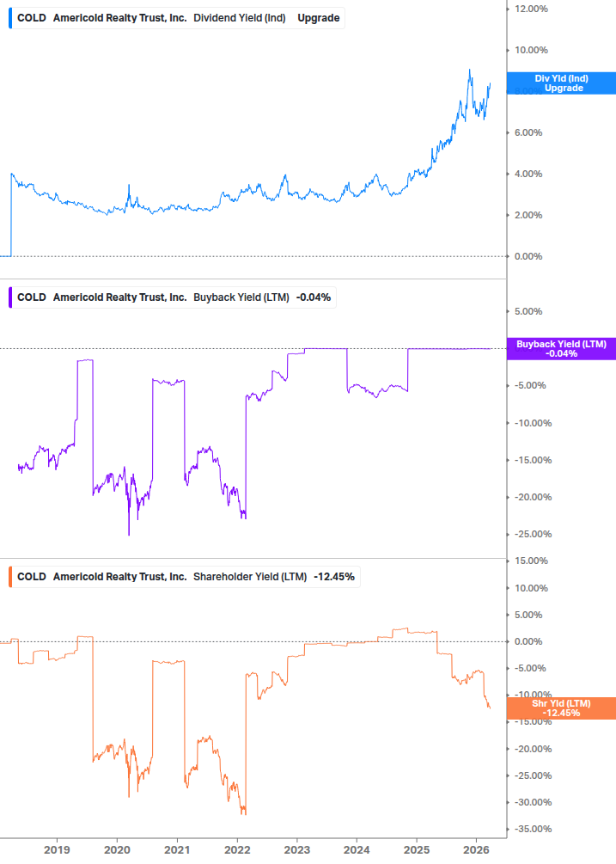Click the -15.00% buyback yield axis label
The image size is (616, 864).
(533, 460)
